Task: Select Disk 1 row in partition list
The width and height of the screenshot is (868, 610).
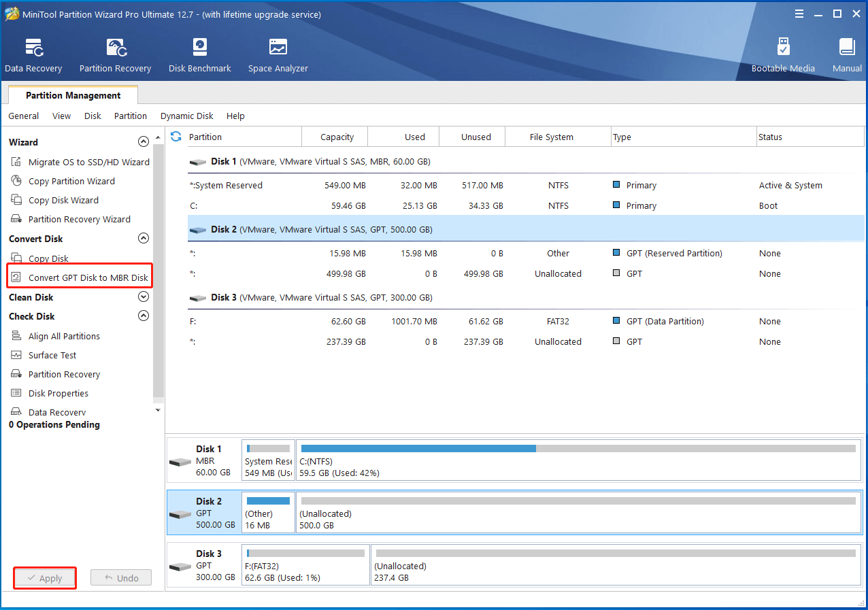Action: click(x=526, y=162)
